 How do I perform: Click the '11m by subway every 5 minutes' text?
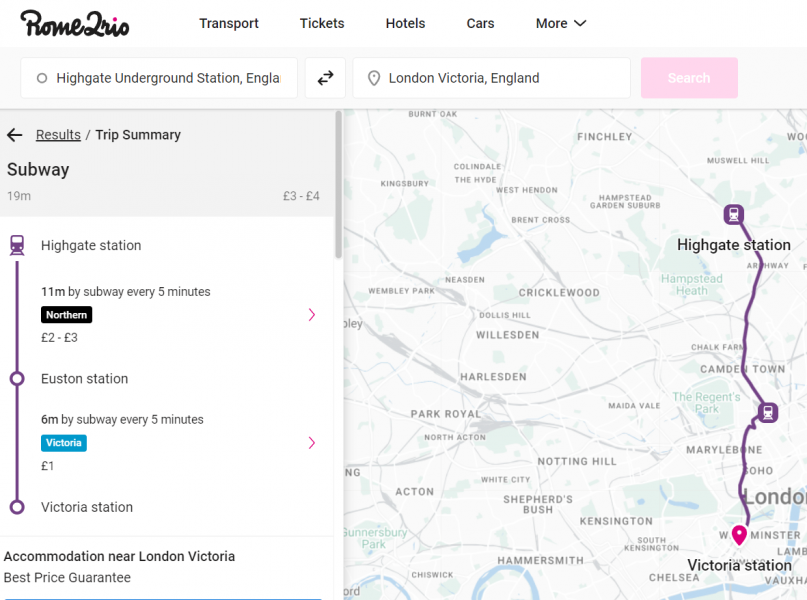(126, 292)
